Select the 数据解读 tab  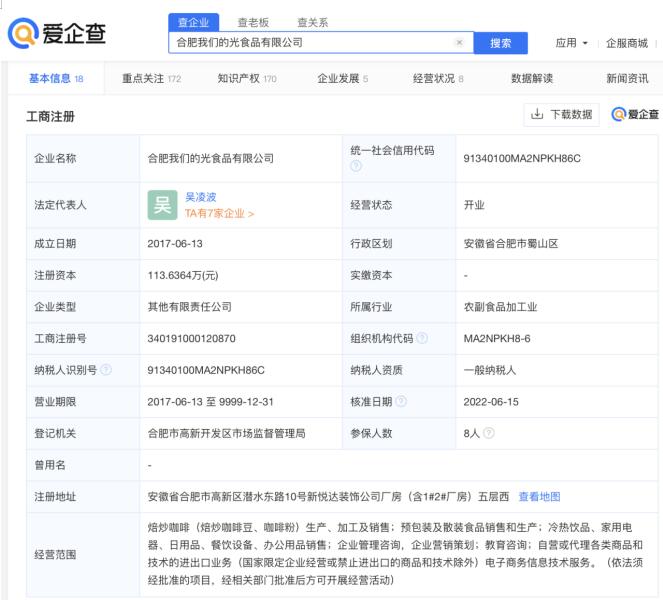(x=531, y=78)
